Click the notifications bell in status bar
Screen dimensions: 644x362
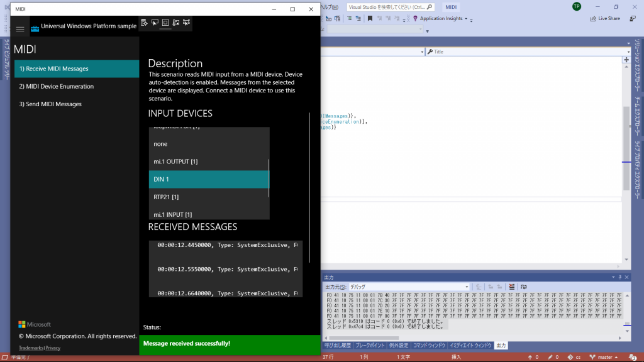(x=633, y=358)
